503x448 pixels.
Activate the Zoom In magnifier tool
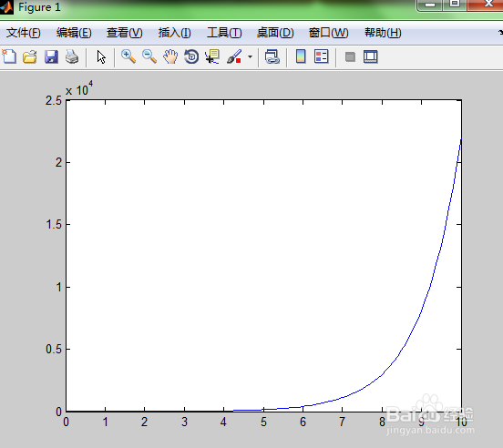(128, 56)
